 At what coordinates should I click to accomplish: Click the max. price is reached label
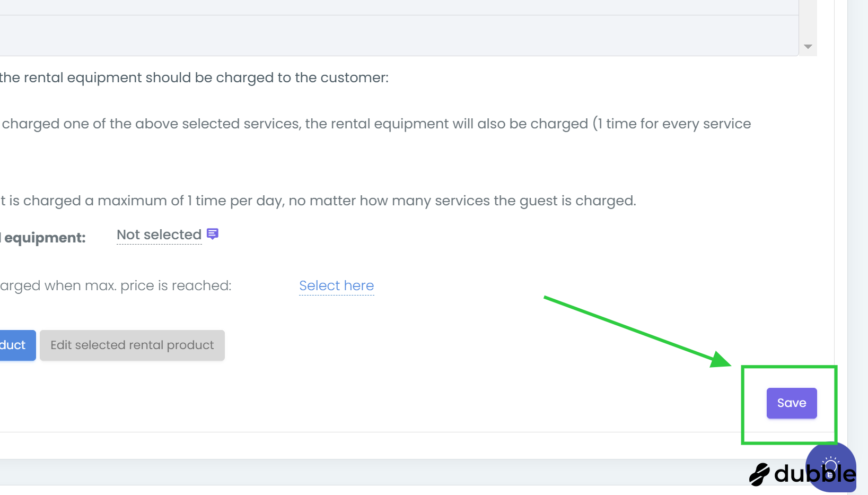click(116, 286)
